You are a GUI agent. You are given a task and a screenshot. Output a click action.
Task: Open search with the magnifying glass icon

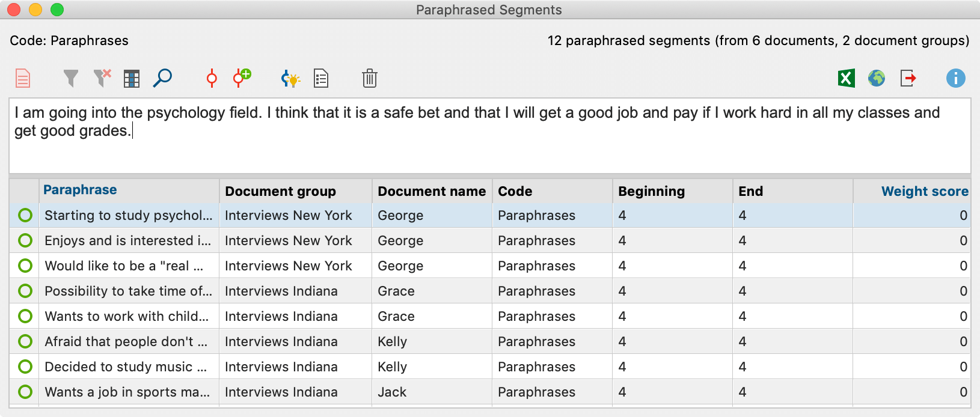tap(162, 78)
